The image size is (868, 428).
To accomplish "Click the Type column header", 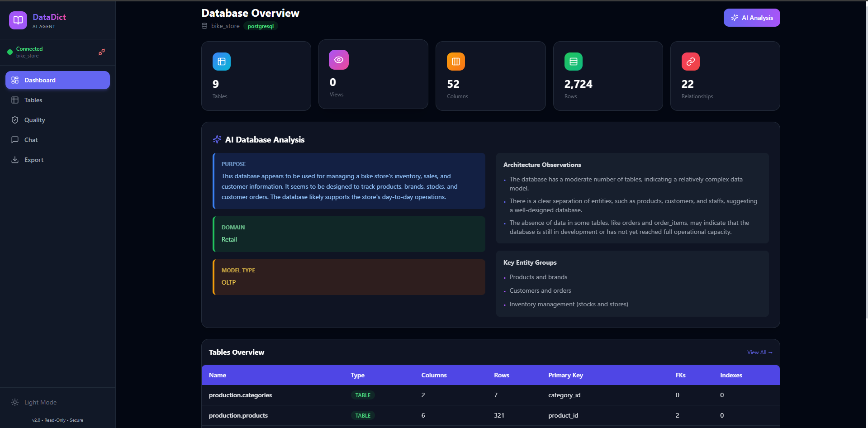I will pyautogui.click(x=357, y=375).
